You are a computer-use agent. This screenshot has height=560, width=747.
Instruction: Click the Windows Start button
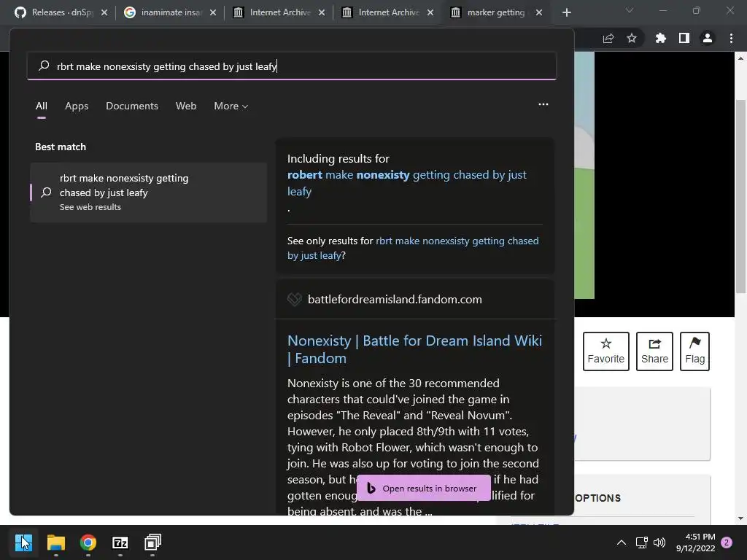click(x=23, y=542)
